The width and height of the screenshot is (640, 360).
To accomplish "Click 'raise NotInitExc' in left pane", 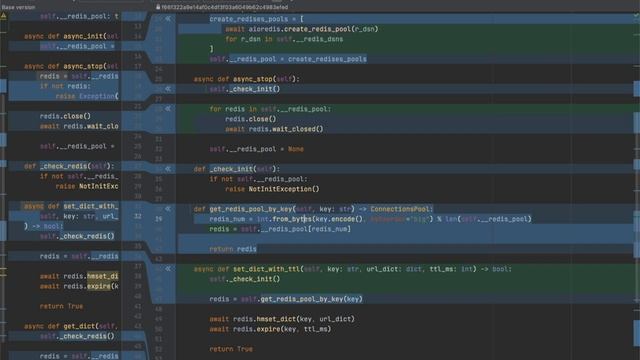I will pyautogui.click(x=87, y=186).
